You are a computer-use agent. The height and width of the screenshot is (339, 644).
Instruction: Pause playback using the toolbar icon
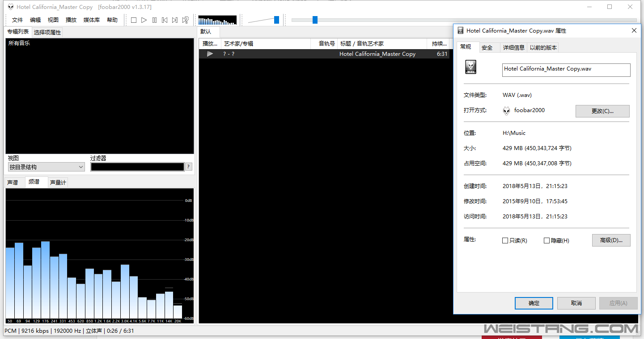coord(154,20)
